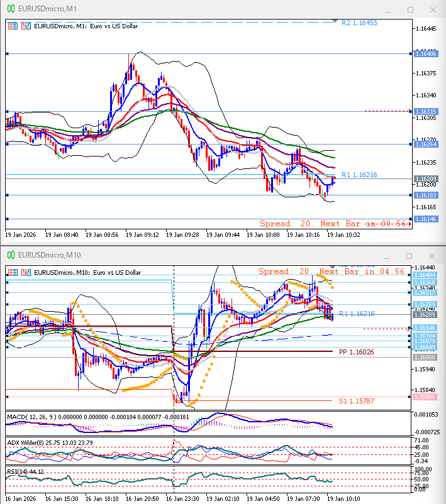Click the S1 1.15787 support label
The height and width of the screenshot is (504, 446).
pos(355,400)
